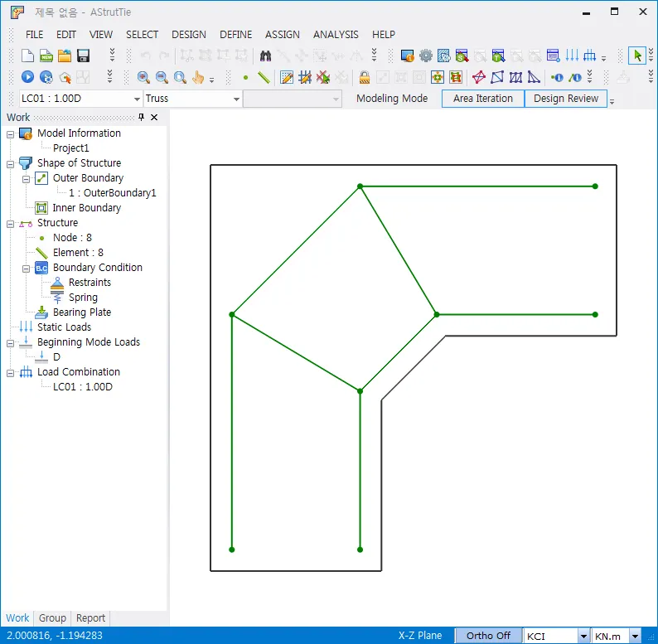The width and height of the screenshot is (658, 644).
Task: Select the 1 : OuterBoundary1 tree item
Action: point(113,192)
